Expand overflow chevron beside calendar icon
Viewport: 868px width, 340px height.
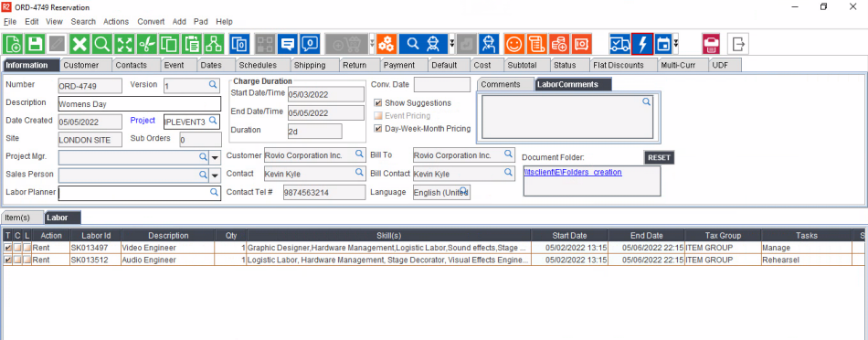(x=676, y=44)
